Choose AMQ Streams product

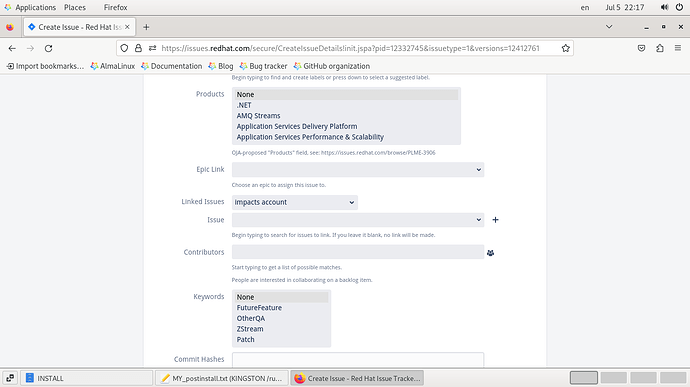coord(347,116)
